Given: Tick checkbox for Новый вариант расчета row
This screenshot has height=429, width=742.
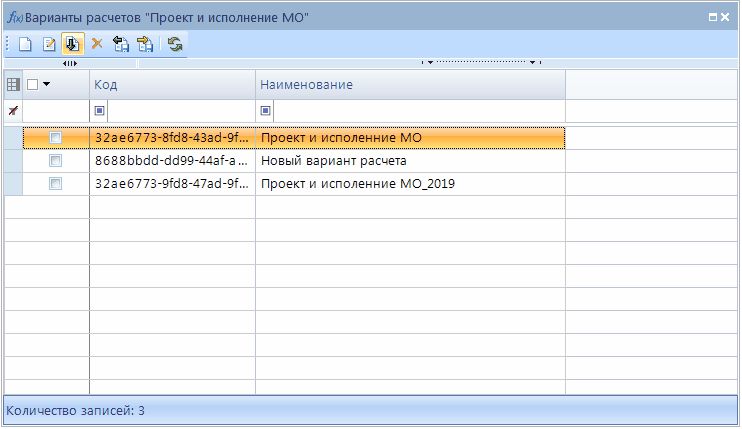Looking at the screenshot, I should click(56, 160).
